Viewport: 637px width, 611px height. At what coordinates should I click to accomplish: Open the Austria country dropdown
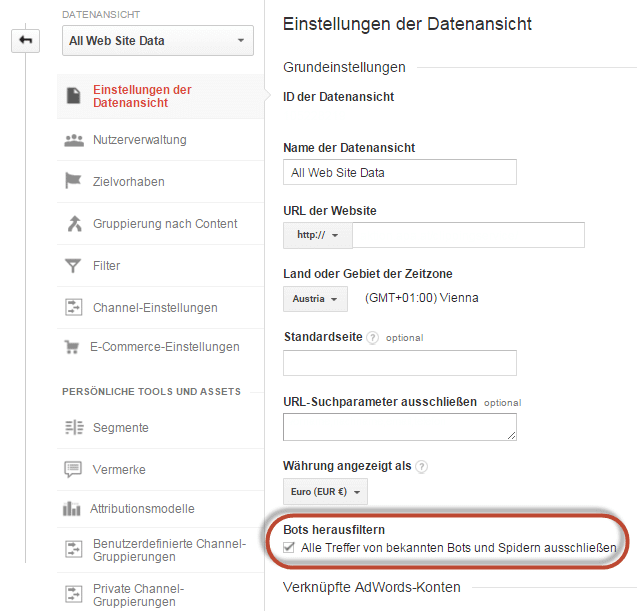[x=315, y=299]
